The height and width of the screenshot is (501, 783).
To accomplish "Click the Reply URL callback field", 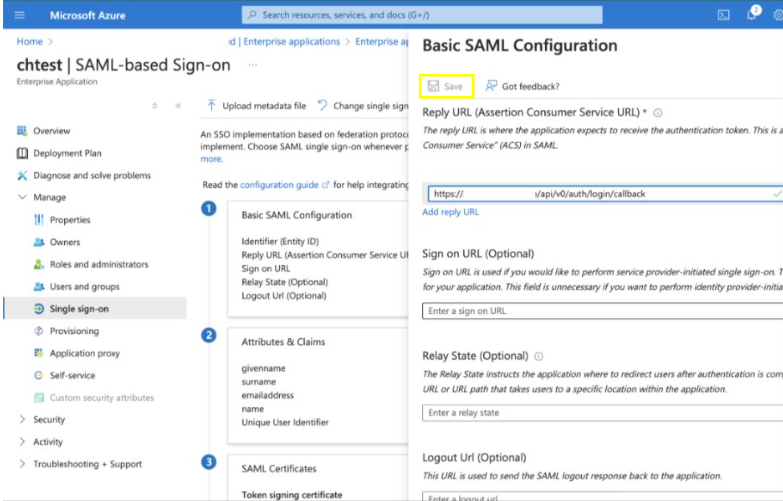I will click(605, 194).
